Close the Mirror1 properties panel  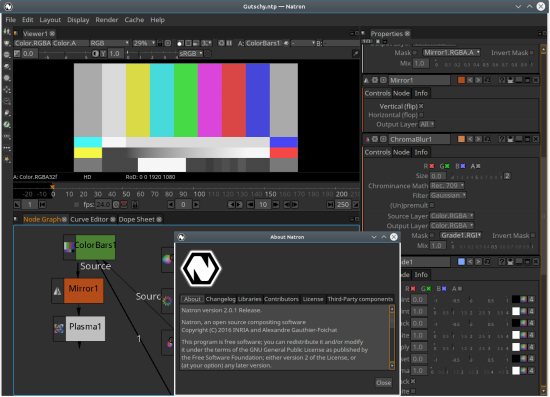pyautogui.click(x=536, y=80)
